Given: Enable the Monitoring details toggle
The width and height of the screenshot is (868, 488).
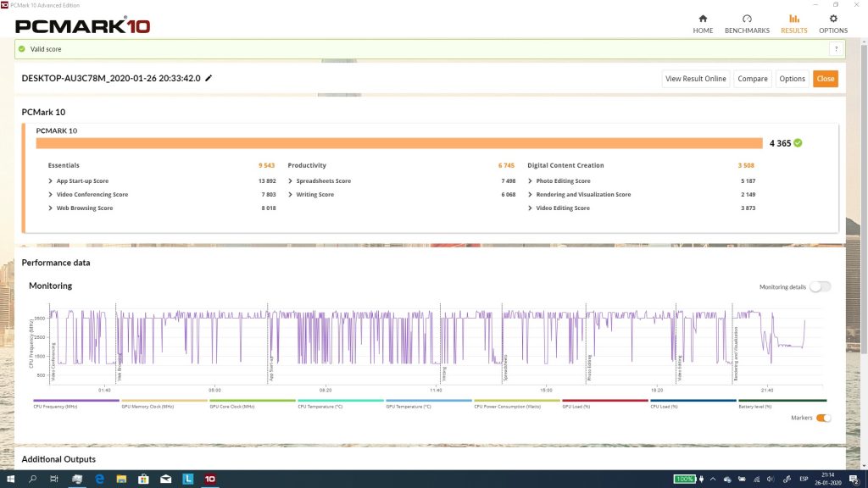Looking at the screenshot, I should point(820,287).
